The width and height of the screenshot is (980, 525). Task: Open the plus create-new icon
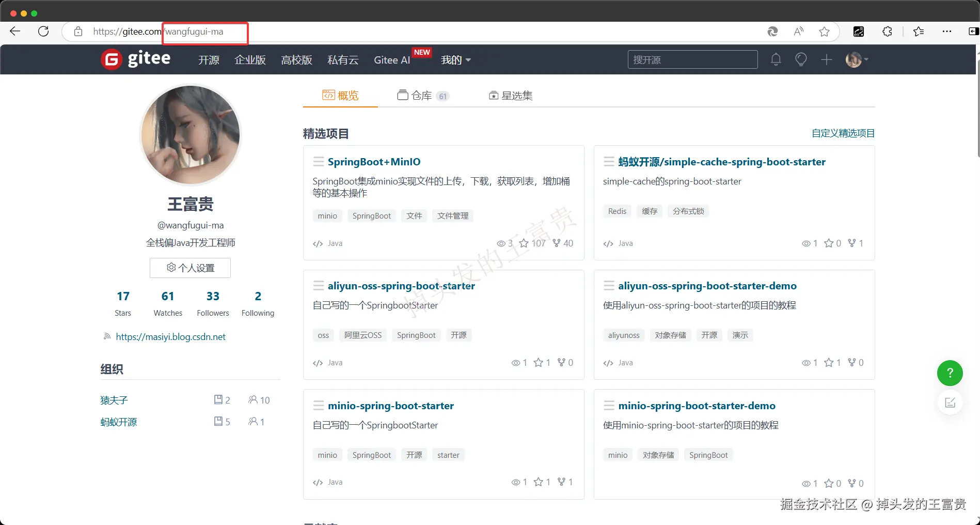point(827,60)
